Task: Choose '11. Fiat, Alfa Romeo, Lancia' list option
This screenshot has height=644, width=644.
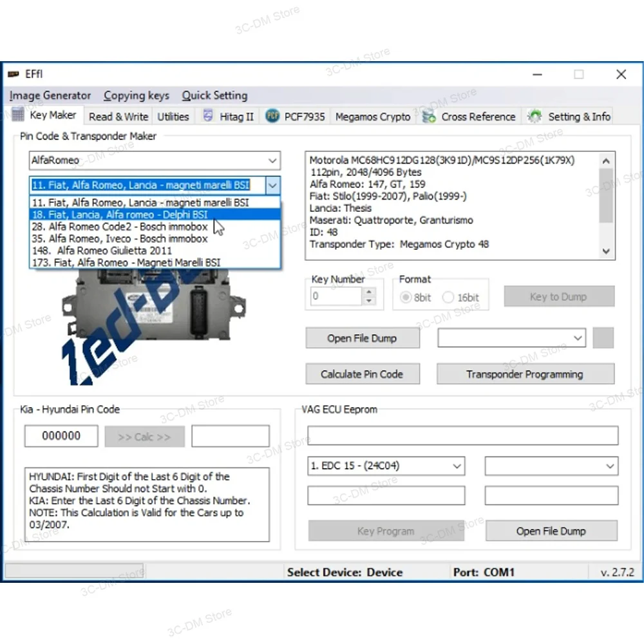Action: (155, 202)
